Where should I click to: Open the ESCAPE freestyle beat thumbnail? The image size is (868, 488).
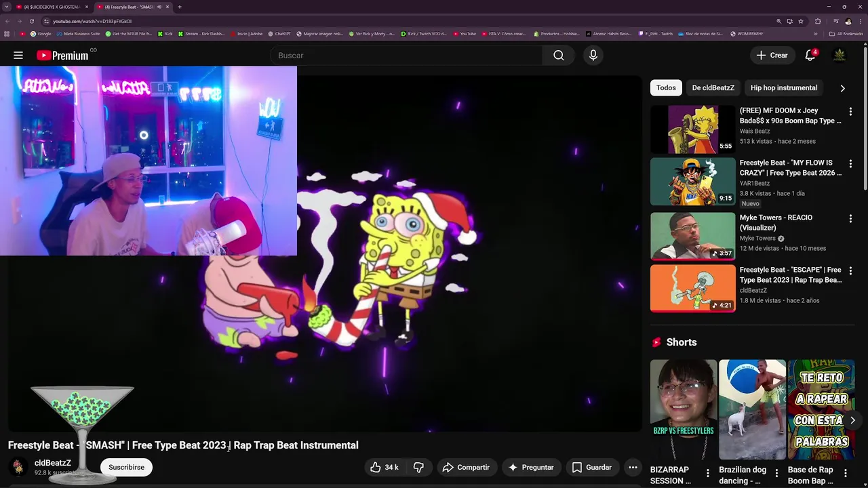(692, 289)
